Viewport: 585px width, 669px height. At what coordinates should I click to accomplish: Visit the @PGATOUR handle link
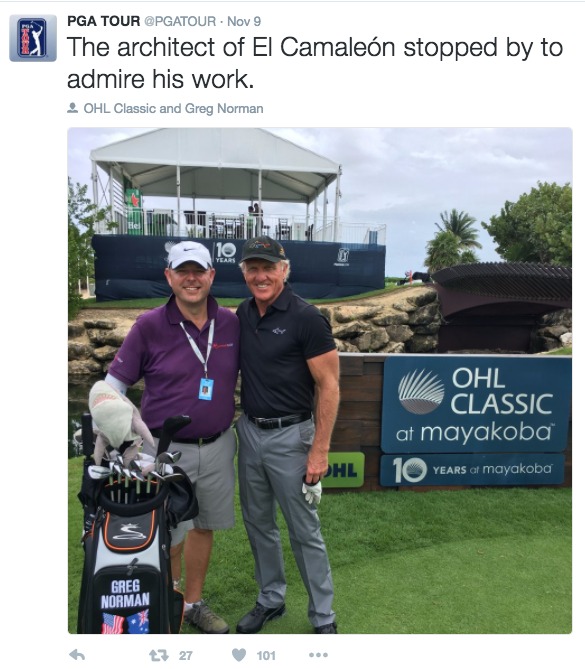(180, 21)
